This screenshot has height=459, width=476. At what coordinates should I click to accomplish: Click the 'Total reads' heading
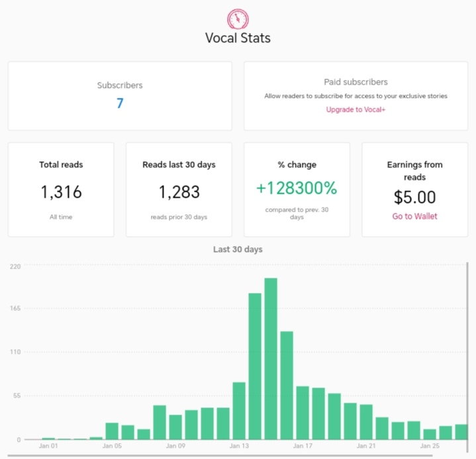61,165
